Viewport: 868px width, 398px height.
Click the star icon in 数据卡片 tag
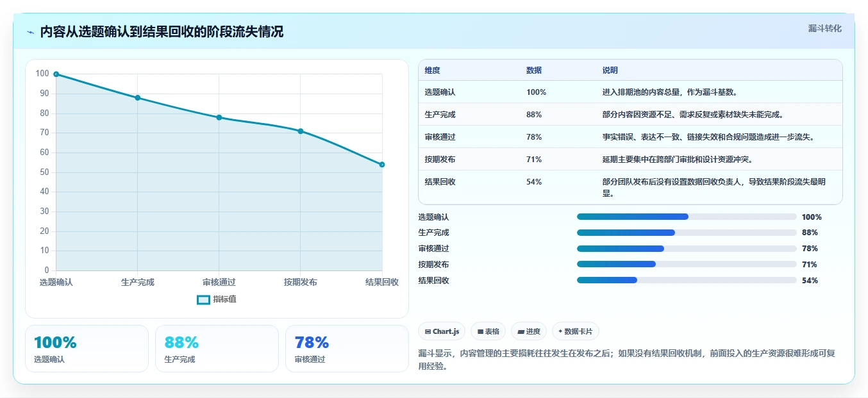[x=560, y=331]
